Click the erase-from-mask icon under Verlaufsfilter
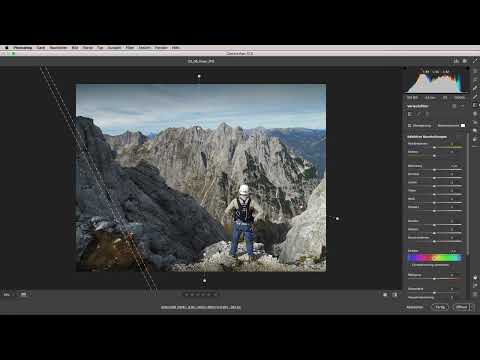This screenshot has width=480, height=360. point(427,114)
